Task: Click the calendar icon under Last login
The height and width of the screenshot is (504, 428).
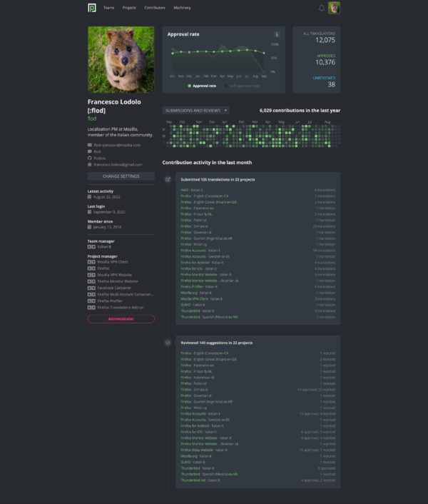Action: click(89, 212)
